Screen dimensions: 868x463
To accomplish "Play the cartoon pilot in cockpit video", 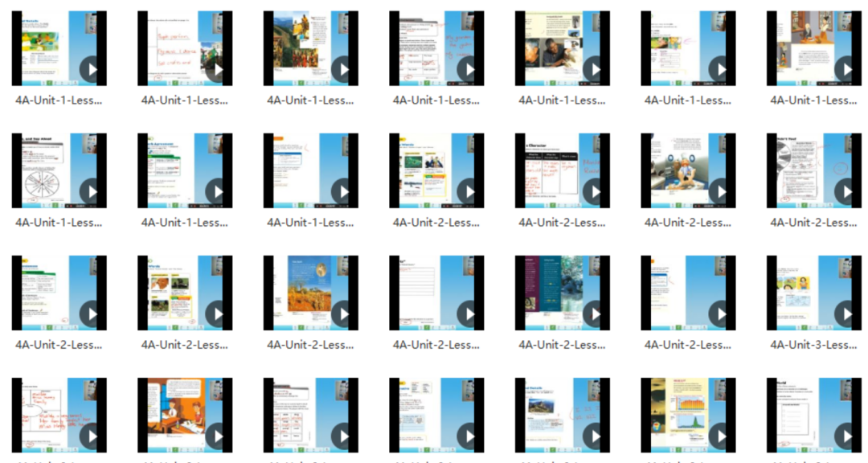I will 719,192.
